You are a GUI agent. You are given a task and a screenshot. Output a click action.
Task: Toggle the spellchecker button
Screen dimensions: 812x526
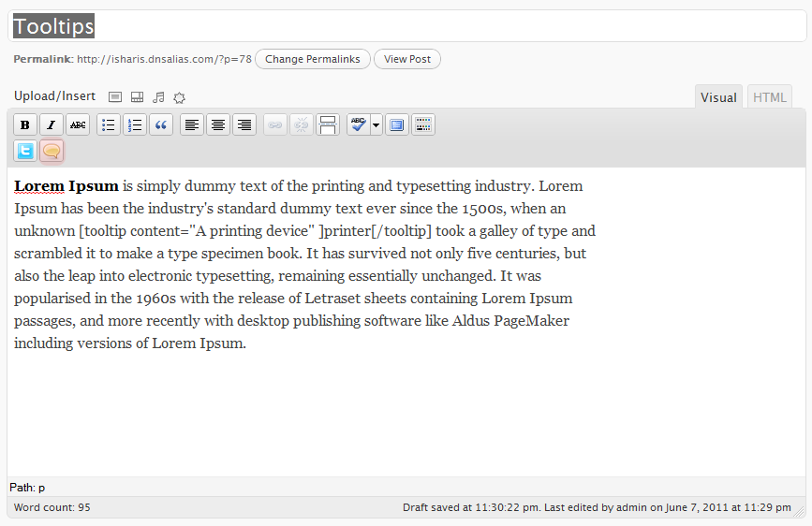[x=359, y=124]
